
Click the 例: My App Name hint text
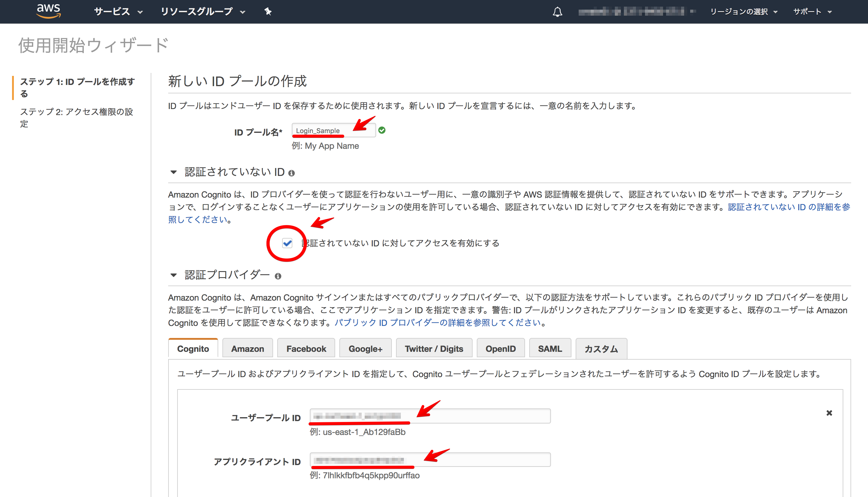click(x=325, y=146)
